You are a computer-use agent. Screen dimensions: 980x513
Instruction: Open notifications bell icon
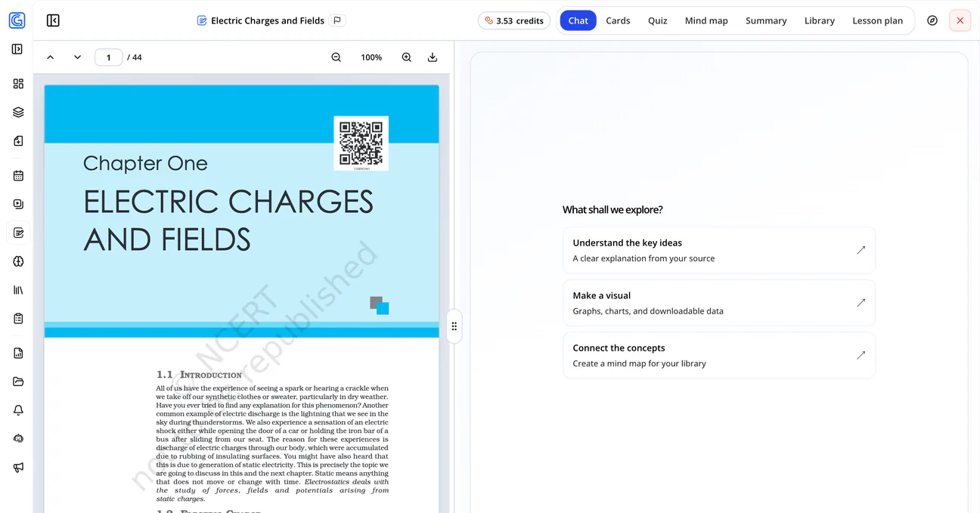click(x=18, y=410)
